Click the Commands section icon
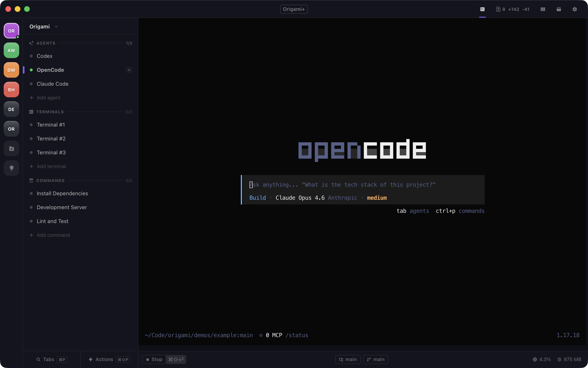 pos(31,181)
